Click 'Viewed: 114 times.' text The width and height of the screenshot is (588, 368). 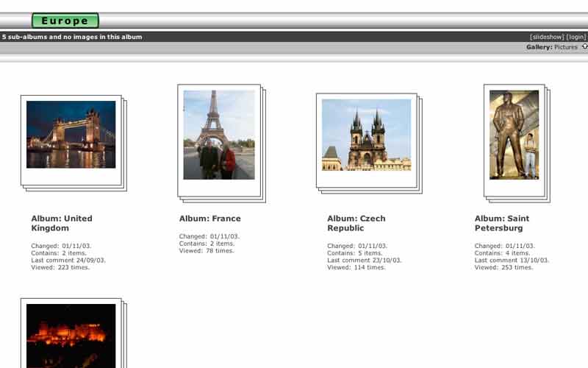[x=356, y=267]
